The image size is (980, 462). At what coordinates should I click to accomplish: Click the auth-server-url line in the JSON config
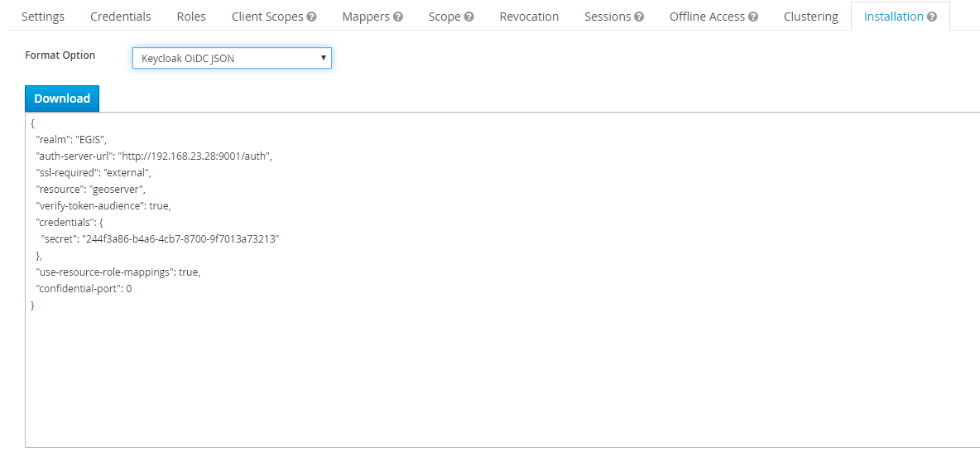click(154, 156)
